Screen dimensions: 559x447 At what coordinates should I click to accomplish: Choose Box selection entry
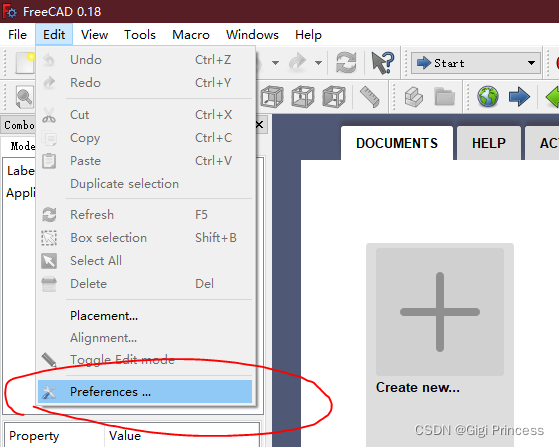[x=145, y=238]
